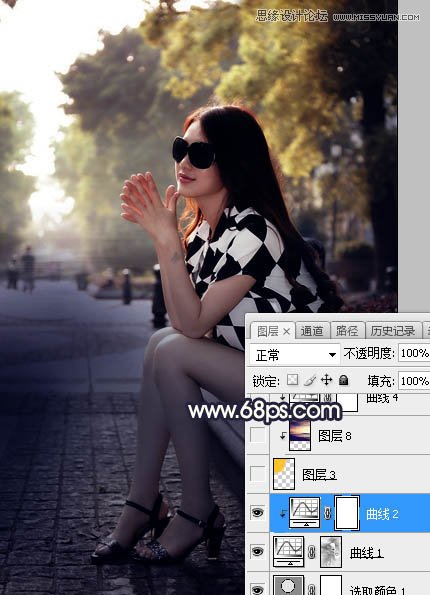Viewport: 430px width, 595px height.
Task: Click the mask link icon on 选取颜色 1
Action: point(312,589)
